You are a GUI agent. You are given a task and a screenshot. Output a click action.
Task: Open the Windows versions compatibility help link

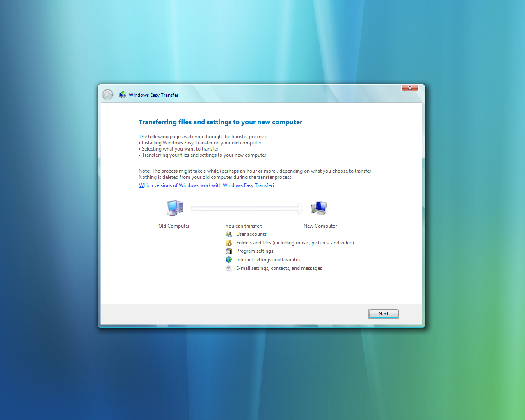pyautogui.click(x=207, y=185)
